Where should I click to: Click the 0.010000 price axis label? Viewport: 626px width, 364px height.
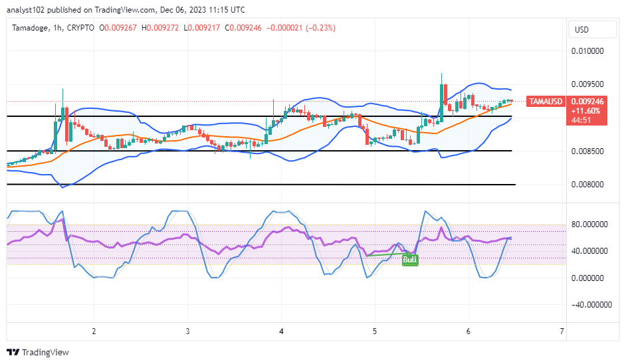pos(587,51)
